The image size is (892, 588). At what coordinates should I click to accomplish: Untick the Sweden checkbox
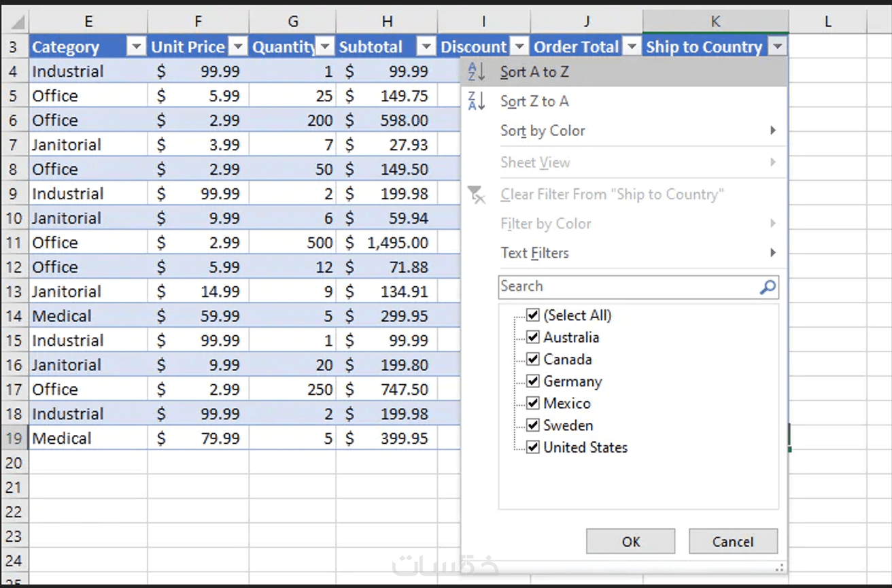click(x=533, y=425)
